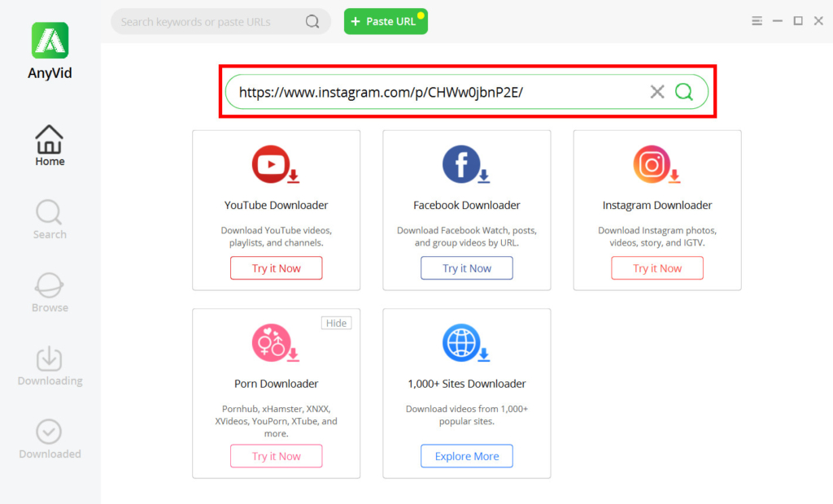
Task: Start search with the green magnifier button
Action: [x=683, y=91]
